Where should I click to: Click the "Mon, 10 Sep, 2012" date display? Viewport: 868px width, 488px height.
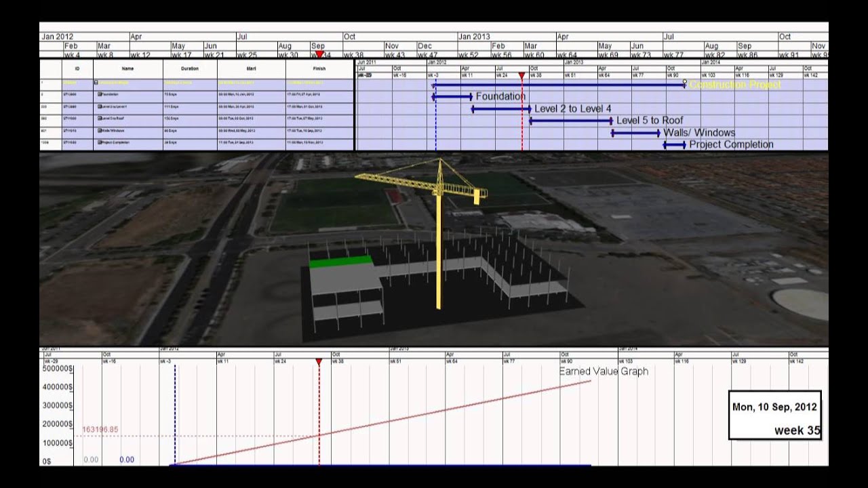click(x=774, y=407)
